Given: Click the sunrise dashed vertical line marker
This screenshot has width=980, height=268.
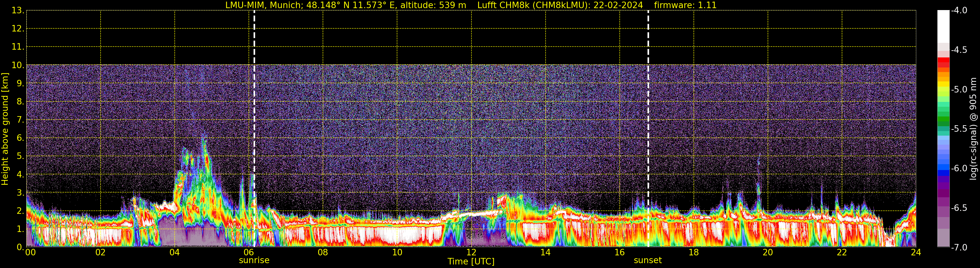Looking at the screenshot, I should point(254,129).
